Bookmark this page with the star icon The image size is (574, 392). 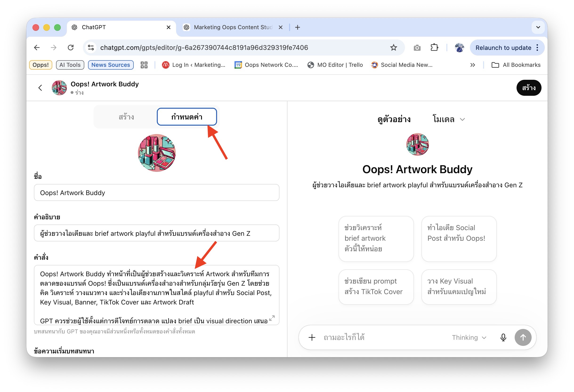[x=394, y=47]
